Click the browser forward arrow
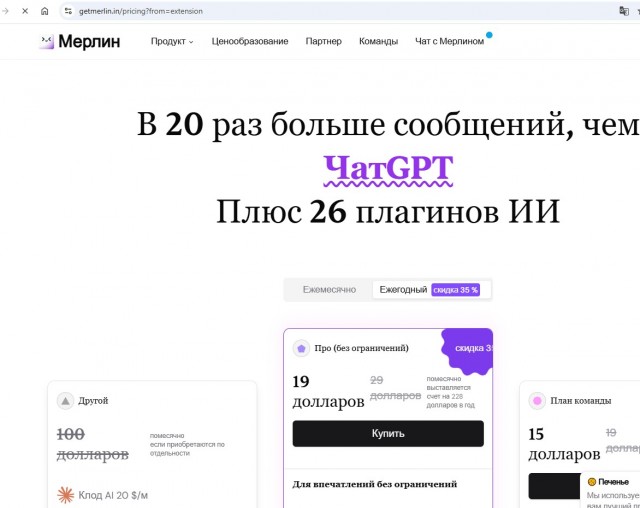640x508 pixels. coord(5,11)
